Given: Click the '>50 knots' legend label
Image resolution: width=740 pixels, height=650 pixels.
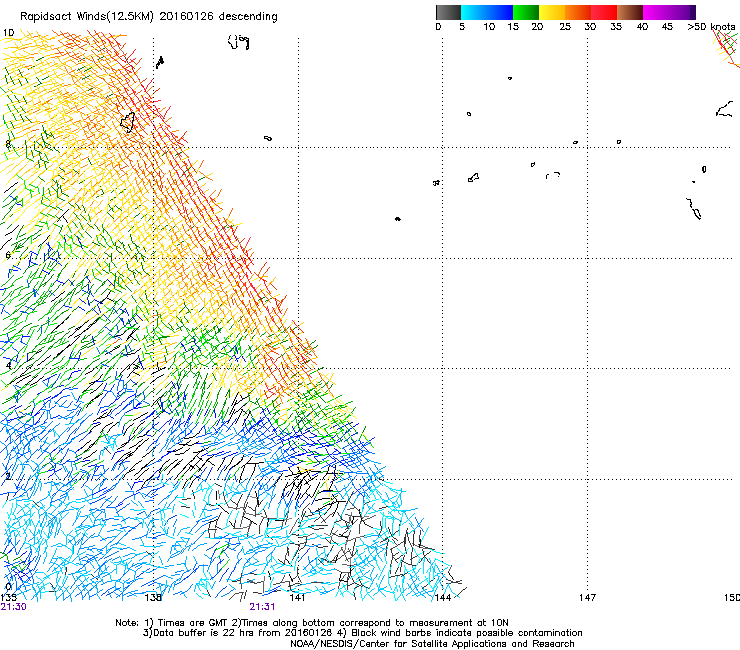Looking at the screenshot, I should point(711,27).
